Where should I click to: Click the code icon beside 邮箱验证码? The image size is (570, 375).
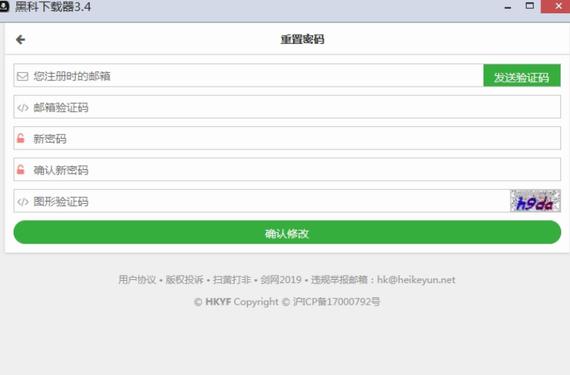[x=23, y=108]
